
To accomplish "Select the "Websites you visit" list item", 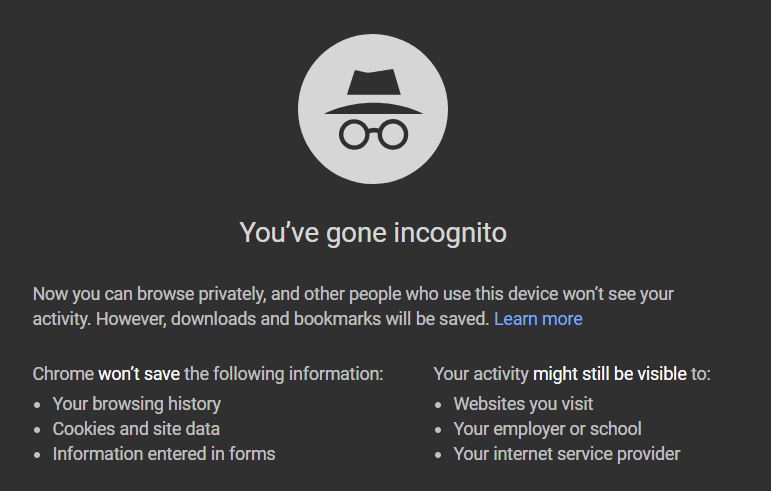I will click(x=523, y=404).
